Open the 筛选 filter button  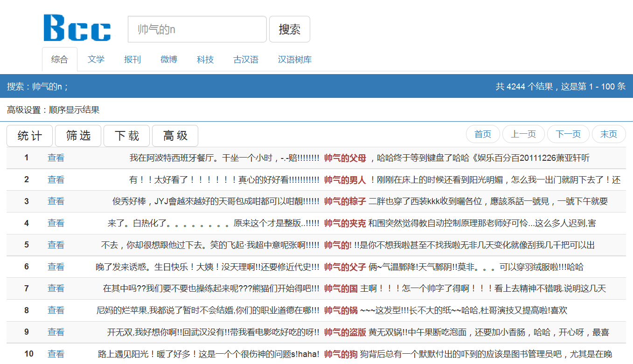(78, 136)
